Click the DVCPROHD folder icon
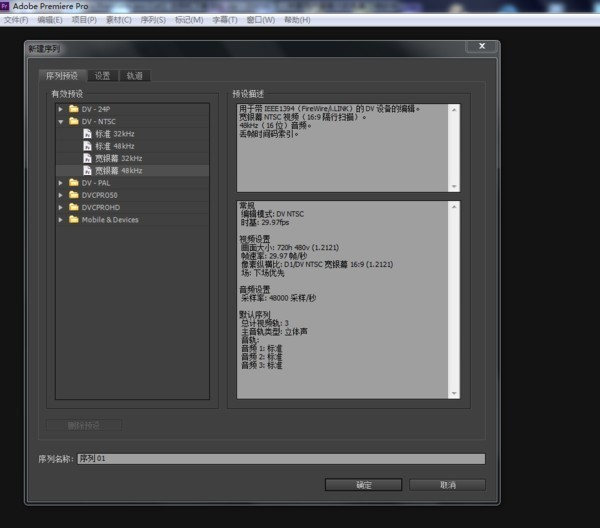Screen dimensions: 600x528 point(73,207)
